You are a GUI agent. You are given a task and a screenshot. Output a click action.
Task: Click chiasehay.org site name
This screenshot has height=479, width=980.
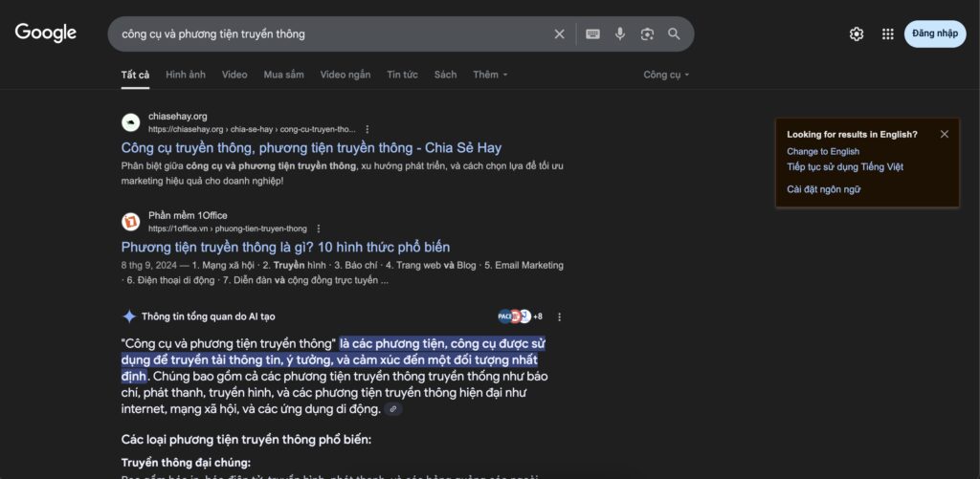pyautogui.click(x=177, y=117)
